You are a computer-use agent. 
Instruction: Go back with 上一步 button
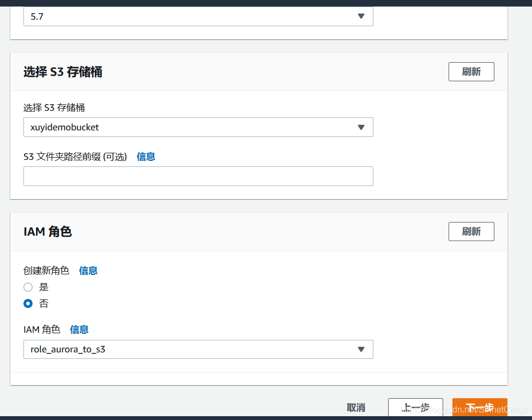[x=415, y=407]
